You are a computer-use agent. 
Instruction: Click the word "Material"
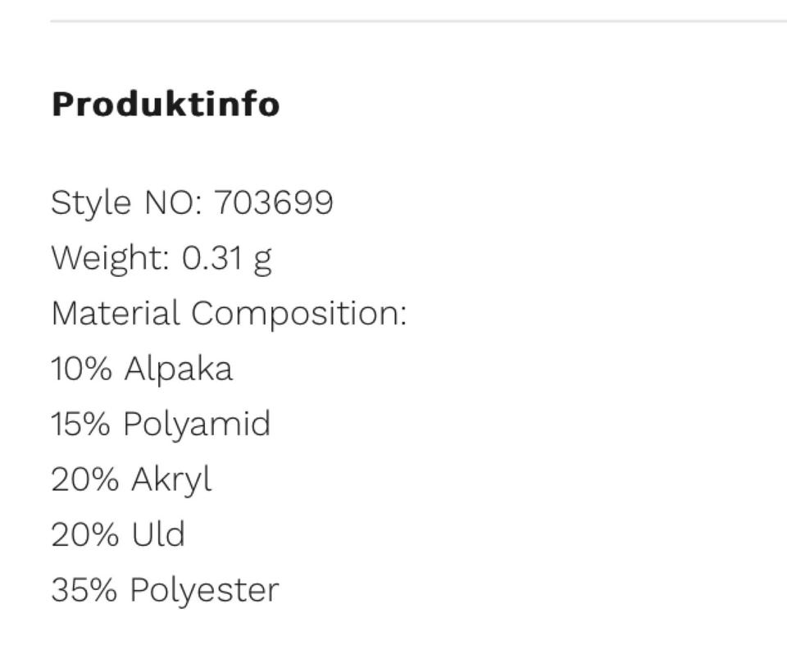click(115, 314)
